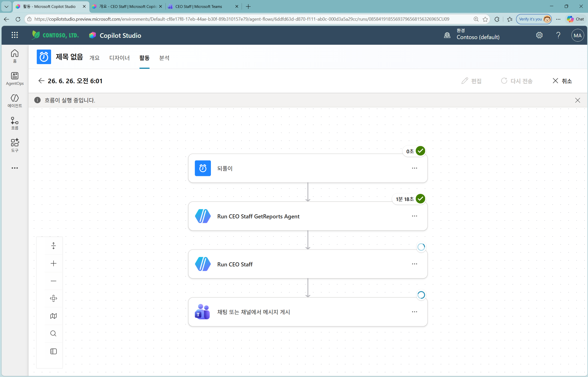Open more options for 되풀이 step

414,168
